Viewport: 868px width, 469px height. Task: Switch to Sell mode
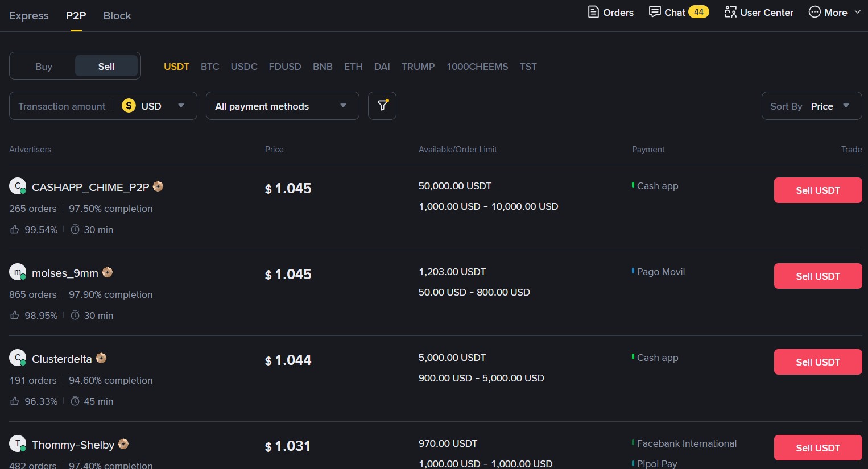click(106, 66)
